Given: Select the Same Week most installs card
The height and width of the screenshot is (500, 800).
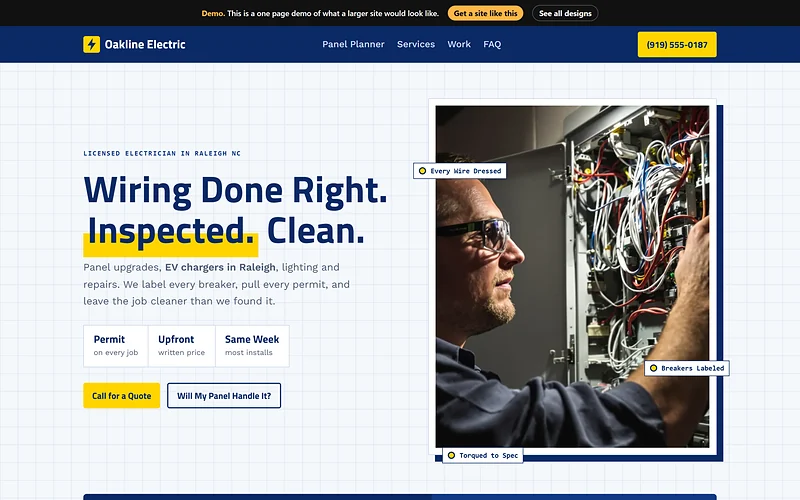Looking at the screenshot, I should pyautogui.click(x=252, y=346).
